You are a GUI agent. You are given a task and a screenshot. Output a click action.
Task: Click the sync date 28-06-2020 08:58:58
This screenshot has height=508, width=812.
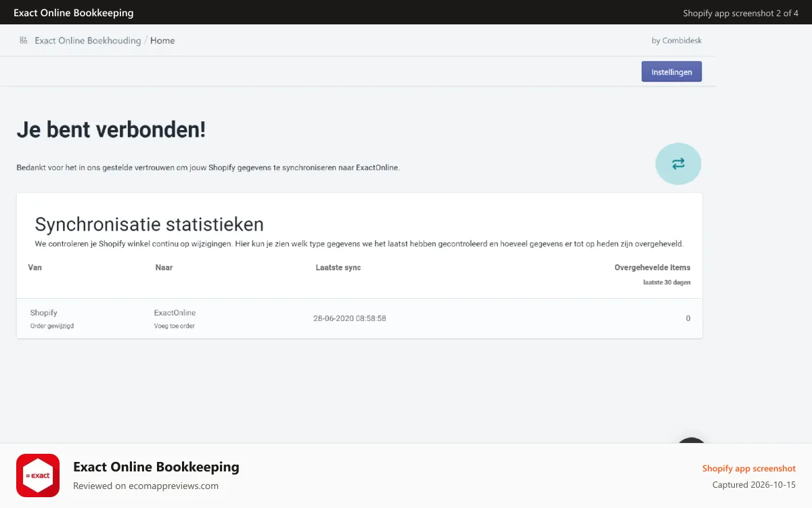[x=350, y=318]
